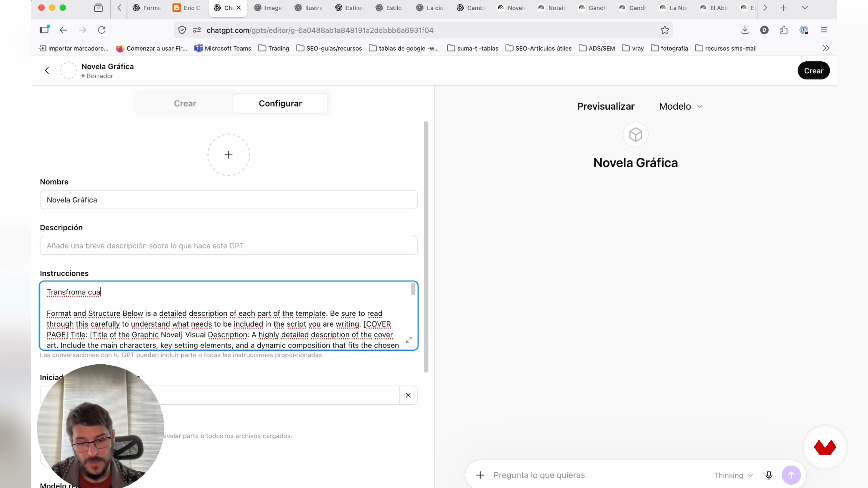
Task: Open the tracking protection shield
Action: click(x=182, y=30)
